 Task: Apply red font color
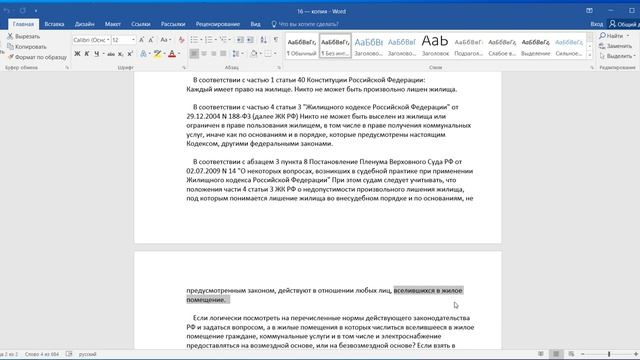[x=172, y=53]
